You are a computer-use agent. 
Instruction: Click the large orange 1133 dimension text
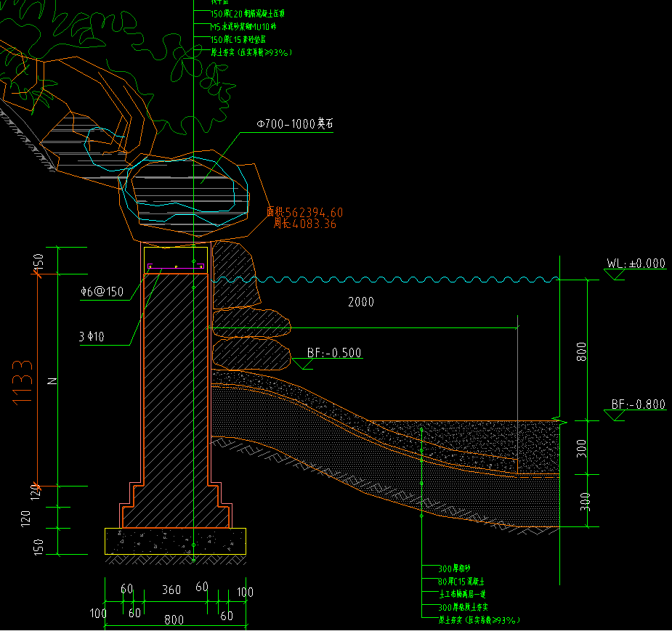(23, 383)
